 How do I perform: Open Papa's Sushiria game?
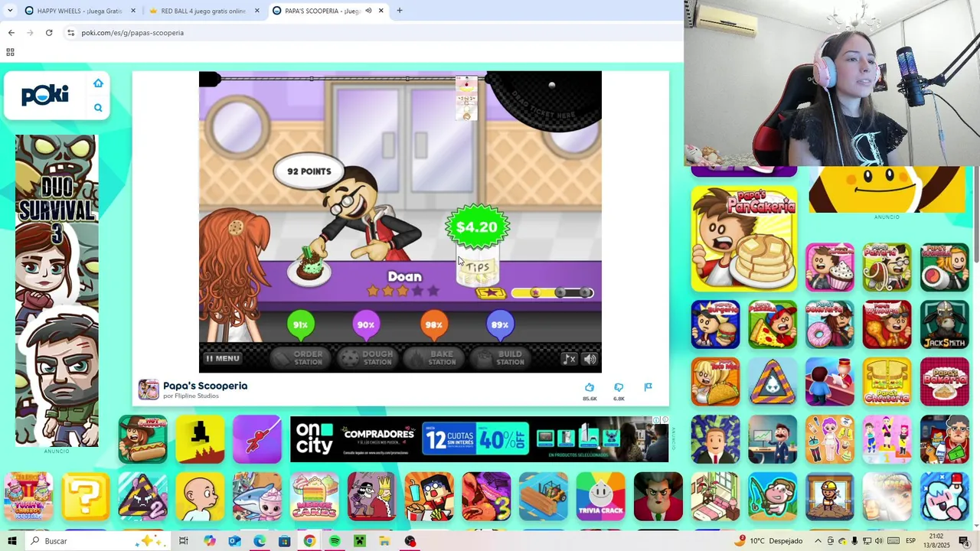coord(945,267)
